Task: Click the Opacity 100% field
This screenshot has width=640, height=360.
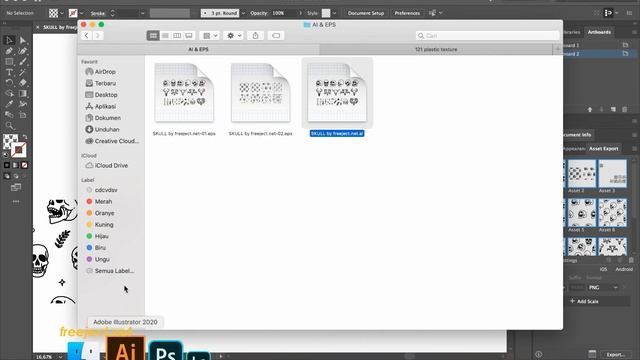Action: click(283, 13)
